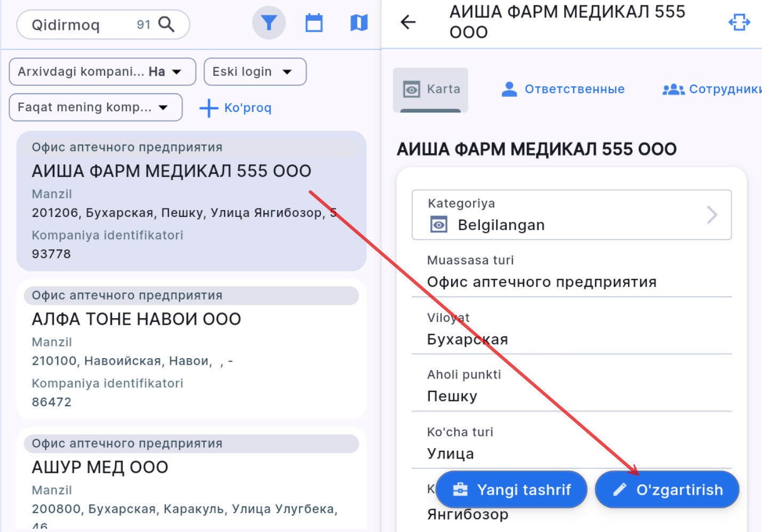Viewport: 762px width, 532px height.
Task: Click the people icon next to Сотрудники
Action: (x=673, y=89)
